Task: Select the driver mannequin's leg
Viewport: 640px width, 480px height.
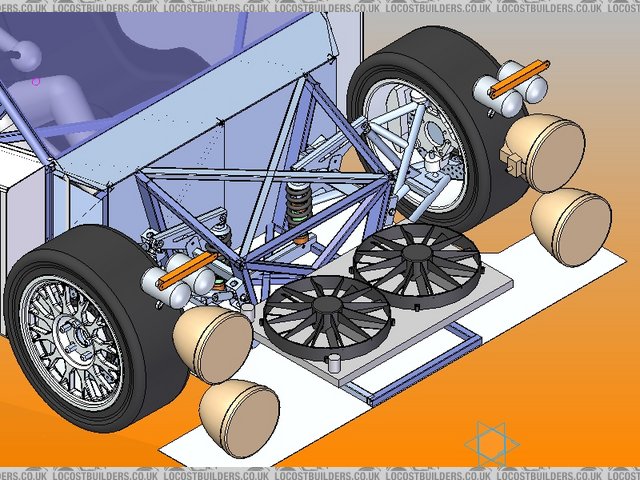Action: pyautogui.click(x=57, y=106)
